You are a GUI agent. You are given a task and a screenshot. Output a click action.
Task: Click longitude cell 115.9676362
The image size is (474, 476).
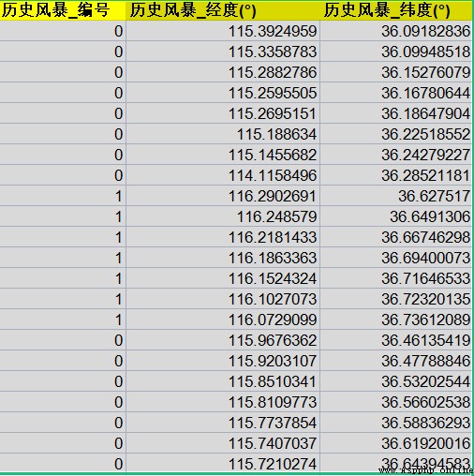tap(223, 340)
